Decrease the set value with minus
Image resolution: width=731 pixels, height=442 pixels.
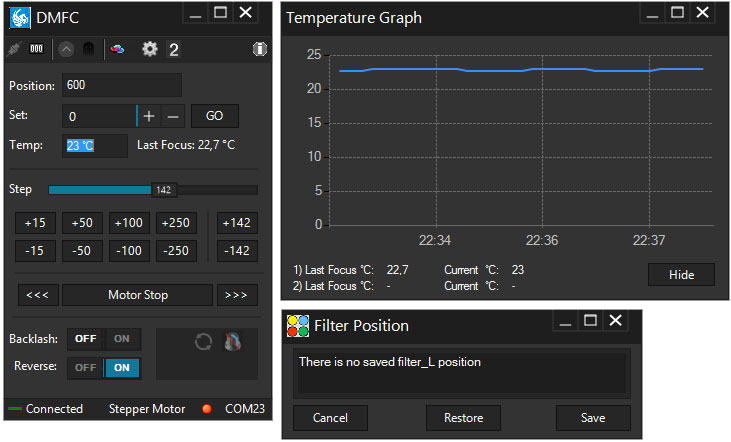tap(173, 116)
